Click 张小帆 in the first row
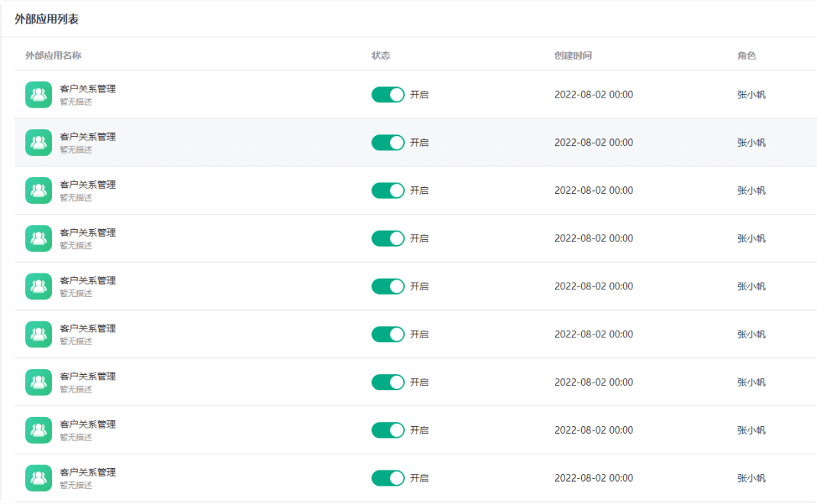 pyautogui.click(x=751, y=95)
